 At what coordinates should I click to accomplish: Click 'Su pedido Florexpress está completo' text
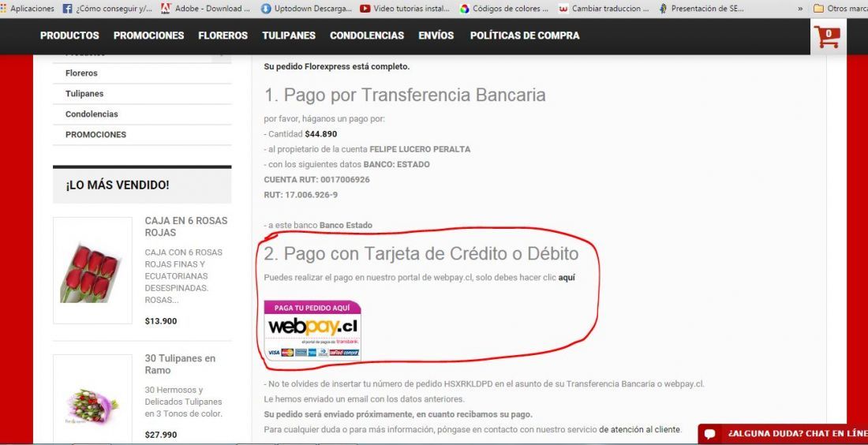337,66
